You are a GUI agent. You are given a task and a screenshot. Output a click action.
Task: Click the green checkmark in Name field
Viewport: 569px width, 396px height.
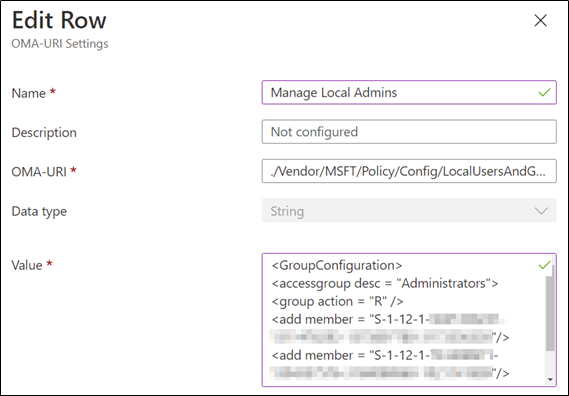pos(544,93)
